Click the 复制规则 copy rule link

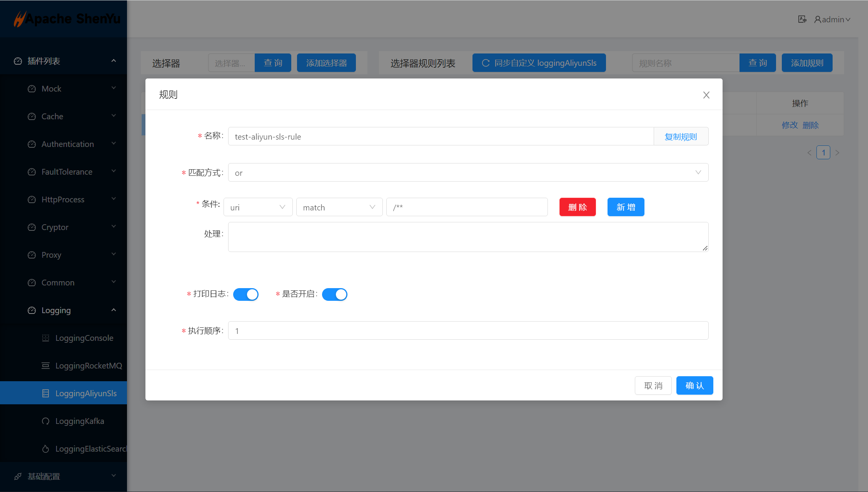pyautogui.click(x=681, y=137)
